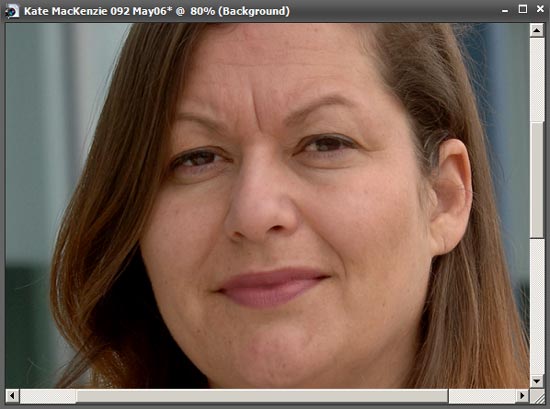
Task: Click the vertical scrollbar track above the thumb
Action: (537, 79)
